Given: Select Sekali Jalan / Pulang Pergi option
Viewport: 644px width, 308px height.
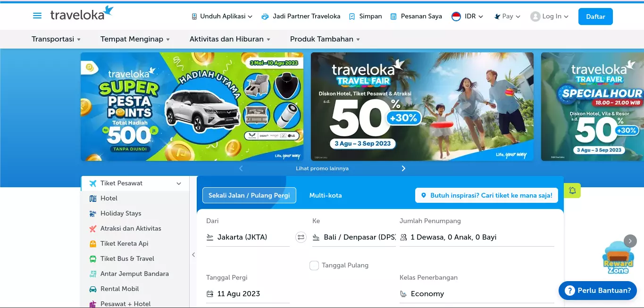Looking at the screenshot, I should (249, 195).
